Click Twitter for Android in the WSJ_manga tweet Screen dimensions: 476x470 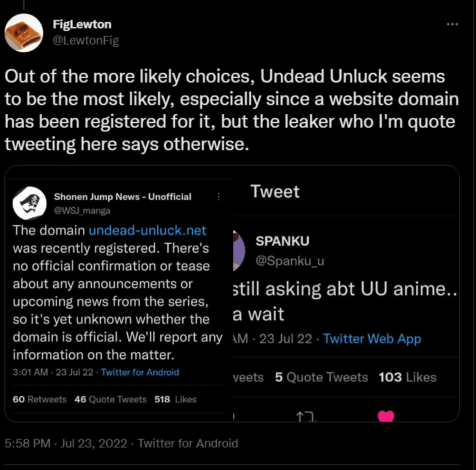pyautogui.click(x=140, y=372)
